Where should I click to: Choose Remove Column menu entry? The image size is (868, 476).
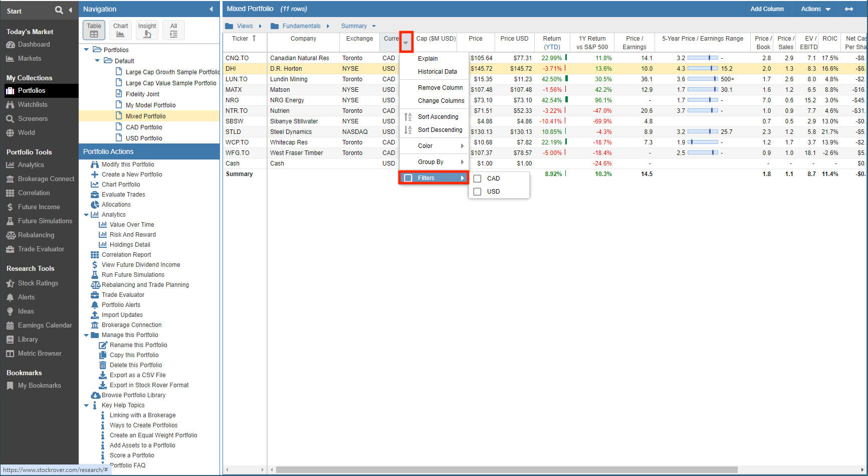pyautogui.click(x=434, y=88)
